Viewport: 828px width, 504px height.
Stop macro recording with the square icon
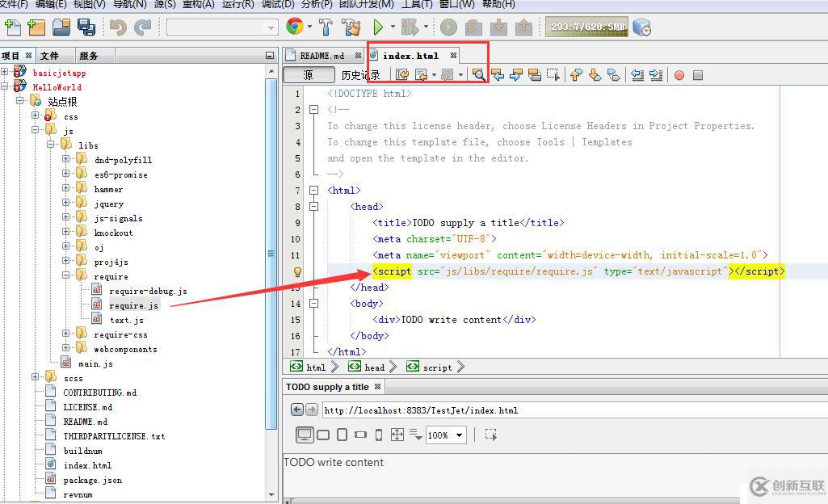(698, 75)
